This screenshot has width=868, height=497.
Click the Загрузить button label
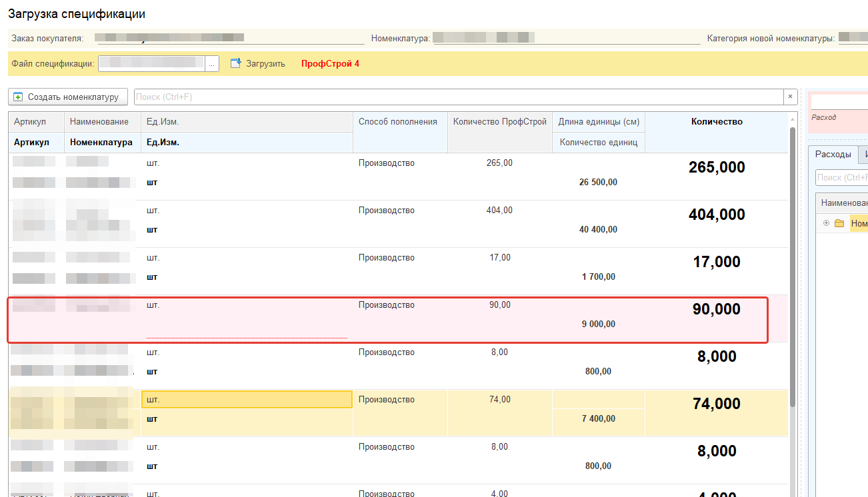(265, 64)
